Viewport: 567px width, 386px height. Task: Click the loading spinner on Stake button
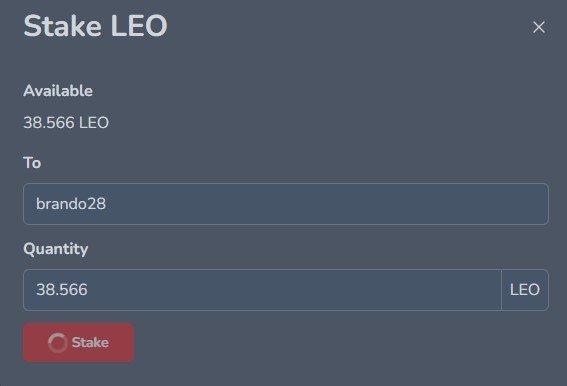pyautogui.click(x=57, y=342)
